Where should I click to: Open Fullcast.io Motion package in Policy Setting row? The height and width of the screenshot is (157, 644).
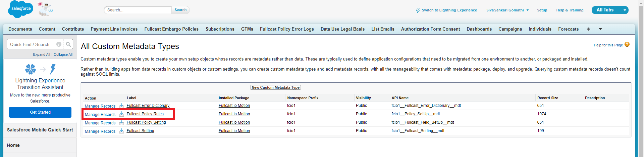pos(234,122)
